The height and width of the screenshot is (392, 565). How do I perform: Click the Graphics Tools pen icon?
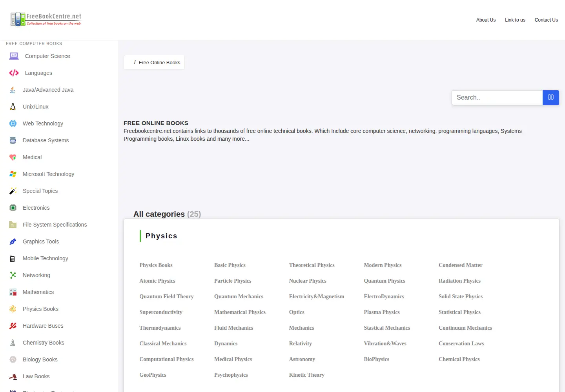[13, 241]
